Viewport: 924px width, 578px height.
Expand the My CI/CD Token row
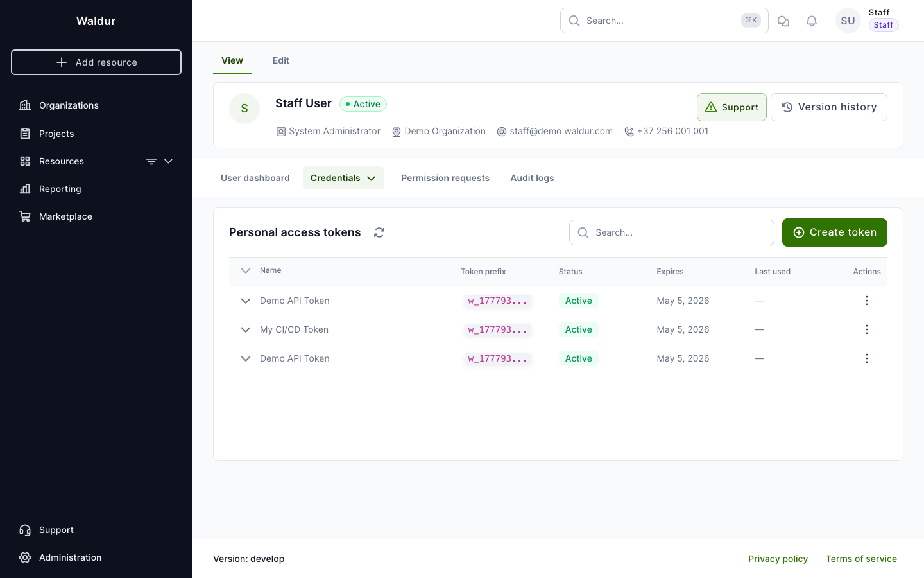click(246, 329)
